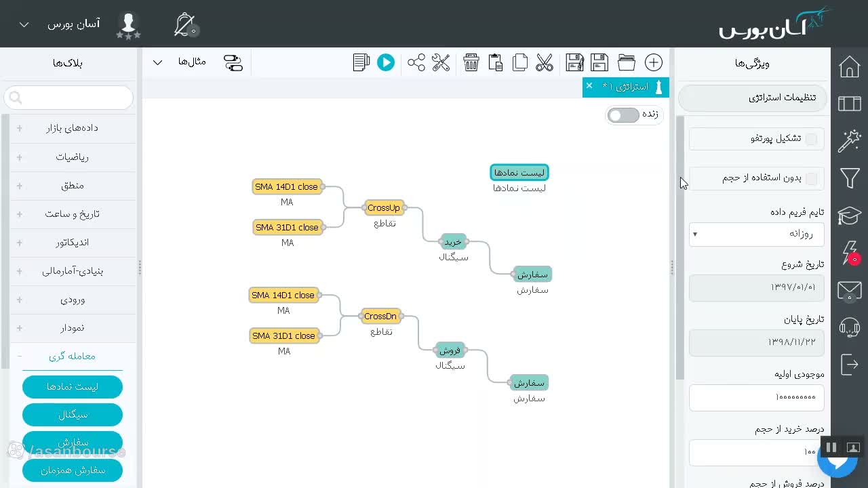Open the مثال‌ها examples dropdown
This screenshot has width=868, height=488.
click(x=174, y=62)
